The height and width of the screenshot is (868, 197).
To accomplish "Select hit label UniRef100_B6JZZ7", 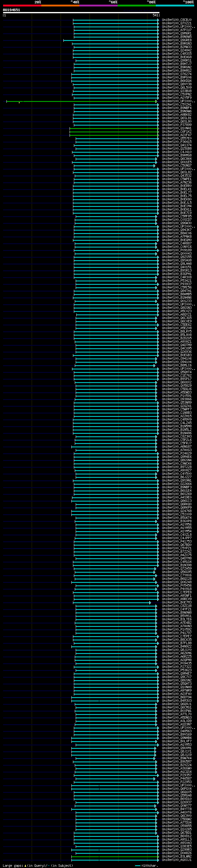I will 176,477.
